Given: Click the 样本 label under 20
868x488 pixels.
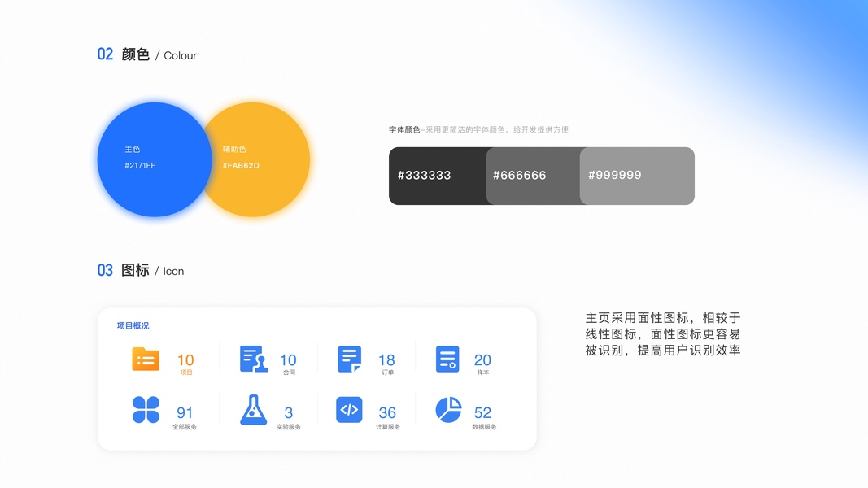Looking at the screenshot, I should (x=482, y=373).
